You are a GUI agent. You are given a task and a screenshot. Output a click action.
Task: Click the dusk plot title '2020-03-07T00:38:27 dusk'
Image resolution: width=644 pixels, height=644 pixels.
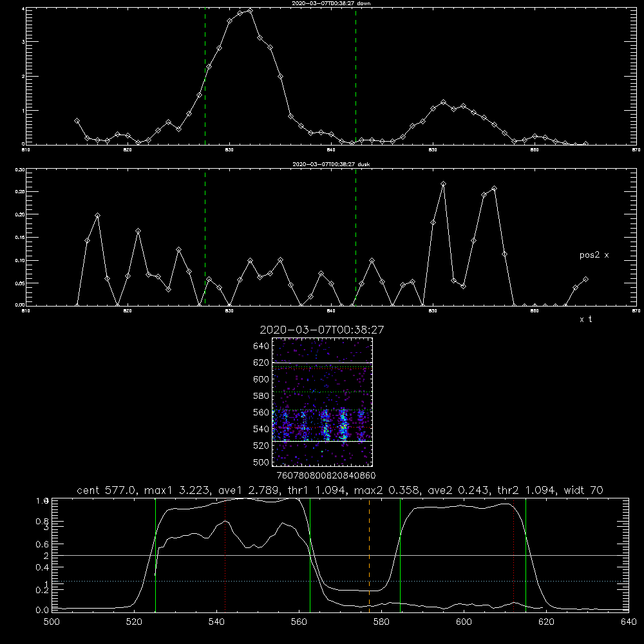coord(331,164)
